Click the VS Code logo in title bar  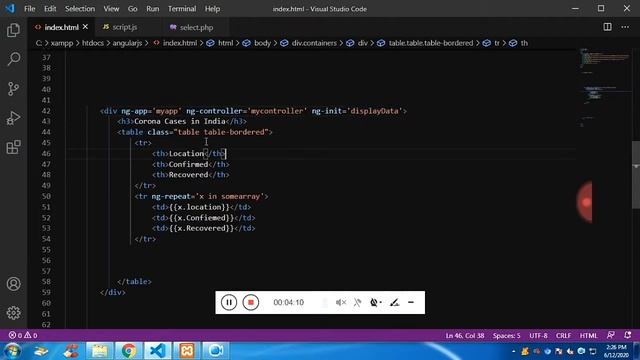point(10,8)
